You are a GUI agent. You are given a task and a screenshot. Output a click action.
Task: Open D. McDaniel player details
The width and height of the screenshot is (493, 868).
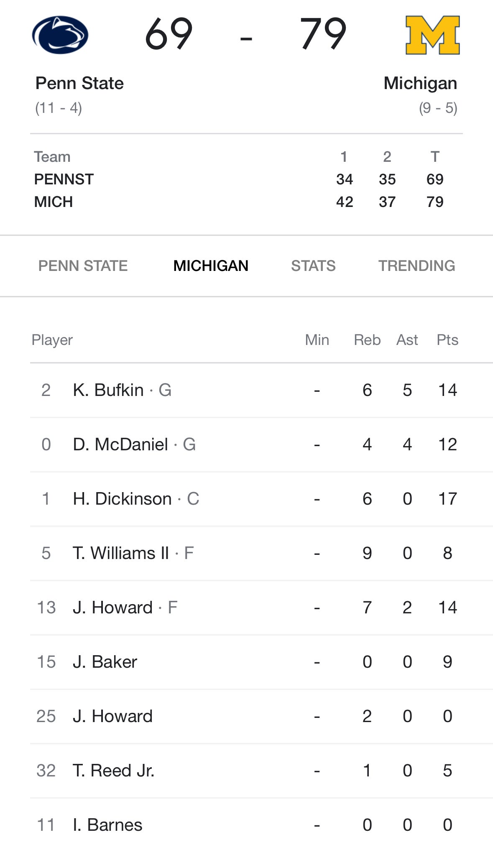tap(120, 444)
